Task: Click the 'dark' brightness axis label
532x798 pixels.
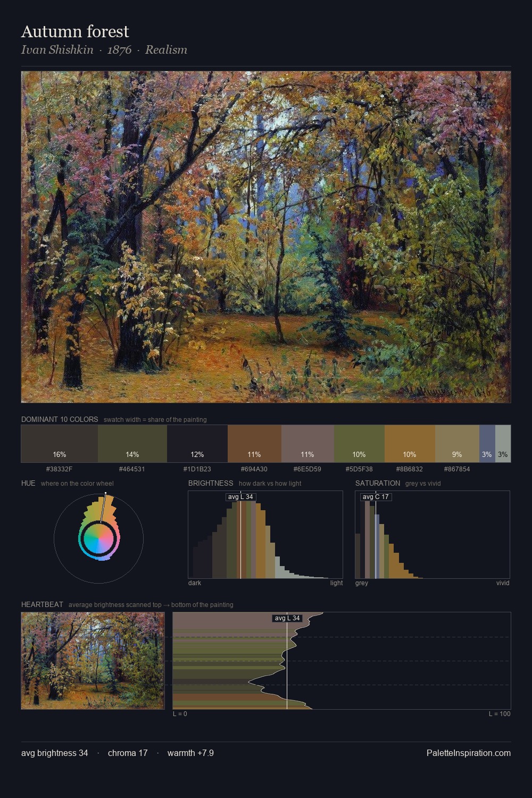Action: (x=195, y=583)
